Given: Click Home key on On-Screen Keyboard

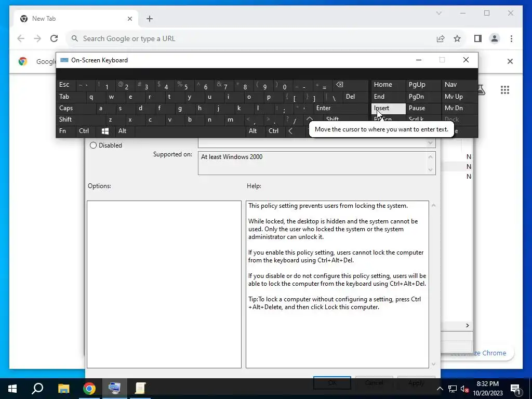Looking at the screenshot, I should tap(389, 85).
